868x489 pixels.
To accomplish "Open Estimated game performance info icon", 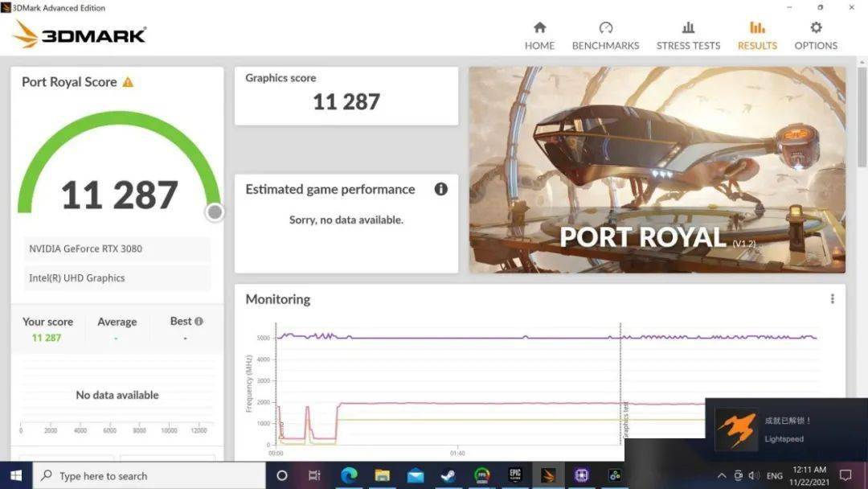I will [x=440, y=189].
